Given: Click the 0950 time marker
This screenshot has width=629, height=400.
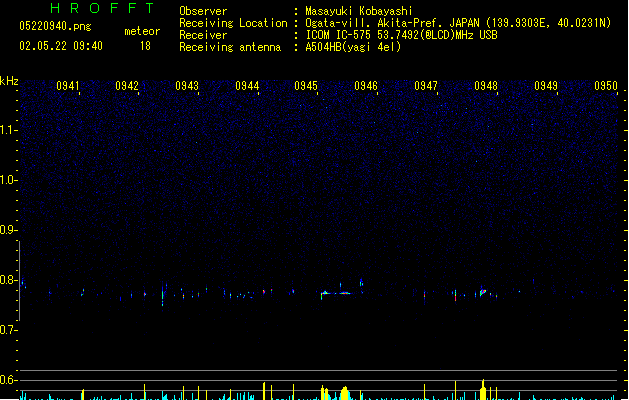Looking at the screenshot, I should (606, 86).
